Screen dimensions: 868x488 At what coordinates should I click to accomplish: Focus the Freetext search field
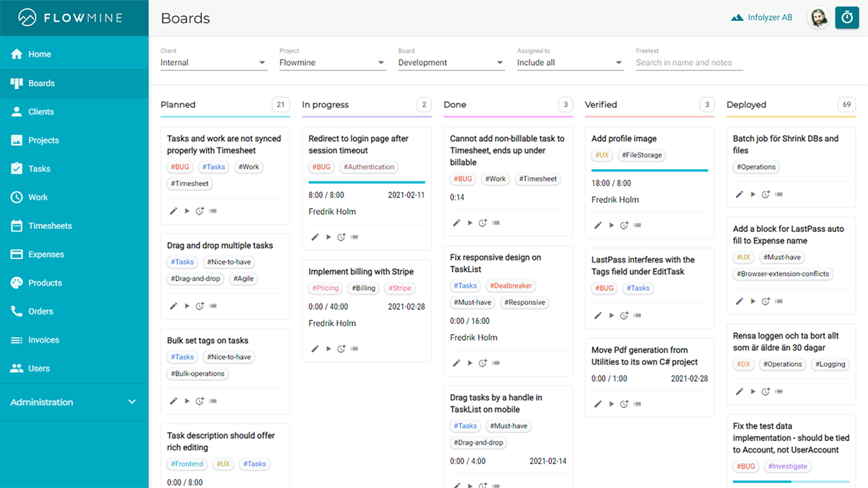[x=689, y=62]
